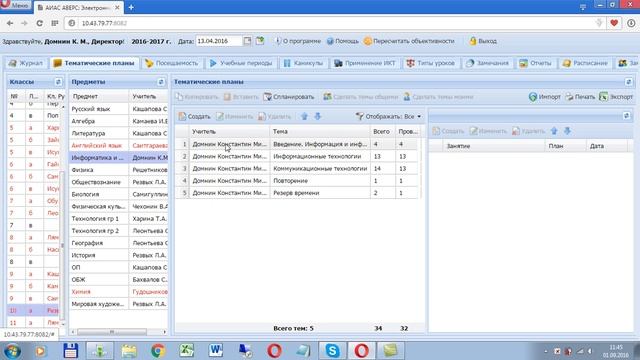
Task: Click the date field 13.04.2016
Action: click(218, 41)
